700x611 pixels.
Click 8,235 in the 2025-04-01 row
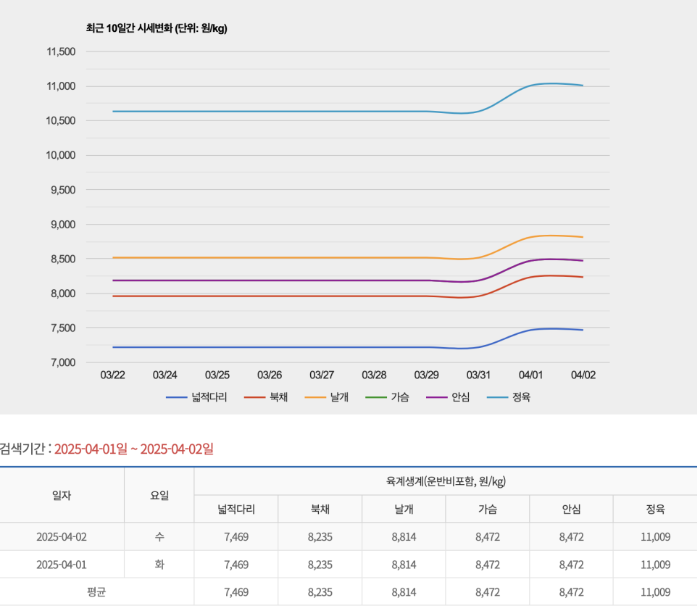tap(320, 565)
